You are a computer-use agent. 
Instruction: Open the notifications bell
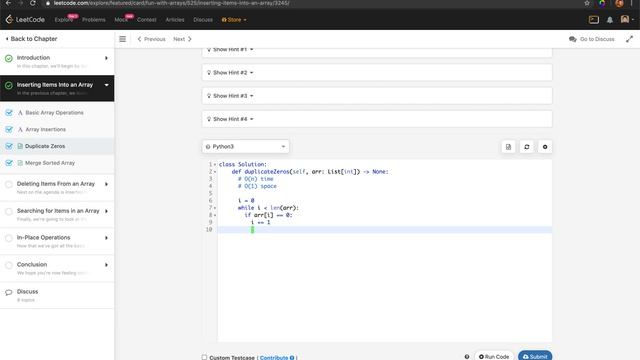point(610,20)
